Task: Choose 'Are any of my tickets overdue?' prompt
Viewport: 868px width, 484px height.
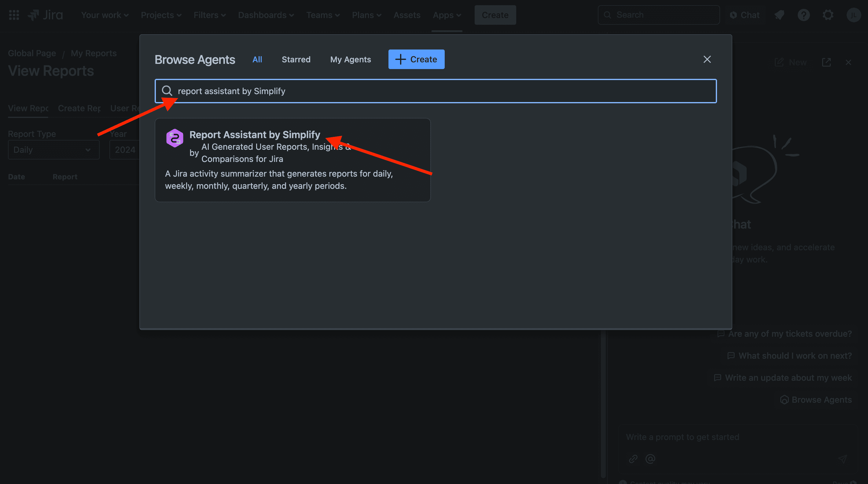Action: [785, 333]
